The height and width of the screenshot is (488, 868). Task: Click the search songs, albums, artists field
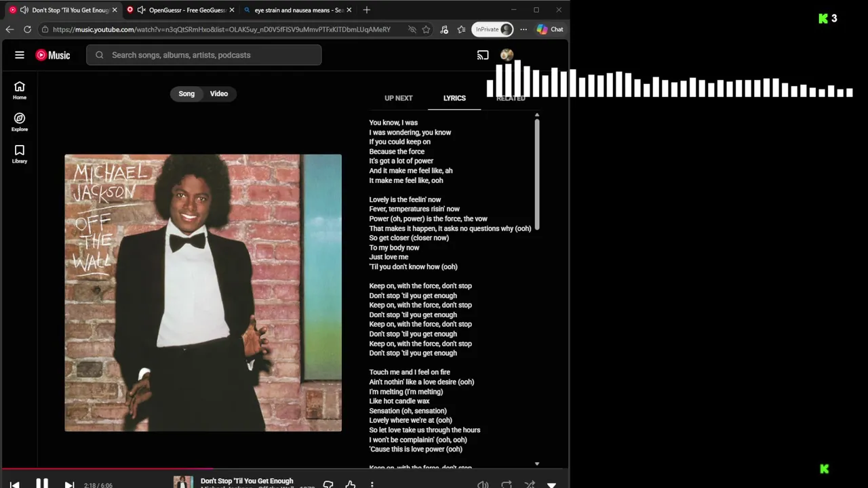[x=204, y=55]
